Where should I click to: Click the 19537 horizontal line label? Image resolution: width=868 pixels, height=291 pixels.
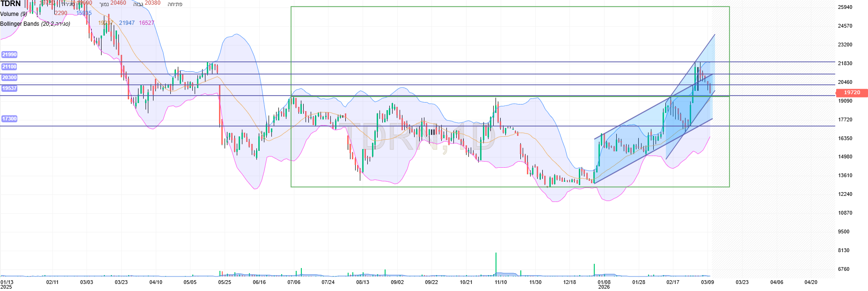tap(9, 89)
